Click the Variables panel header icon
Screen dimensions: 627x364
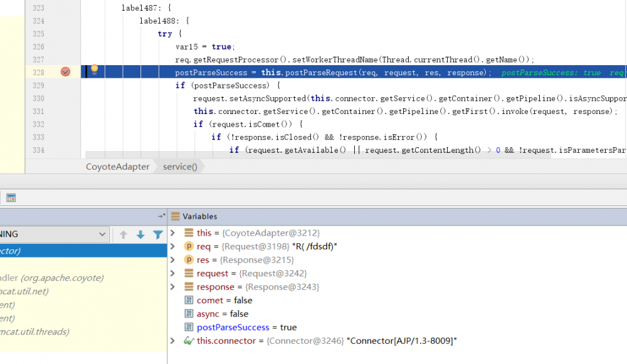click(x=175, y=216)
